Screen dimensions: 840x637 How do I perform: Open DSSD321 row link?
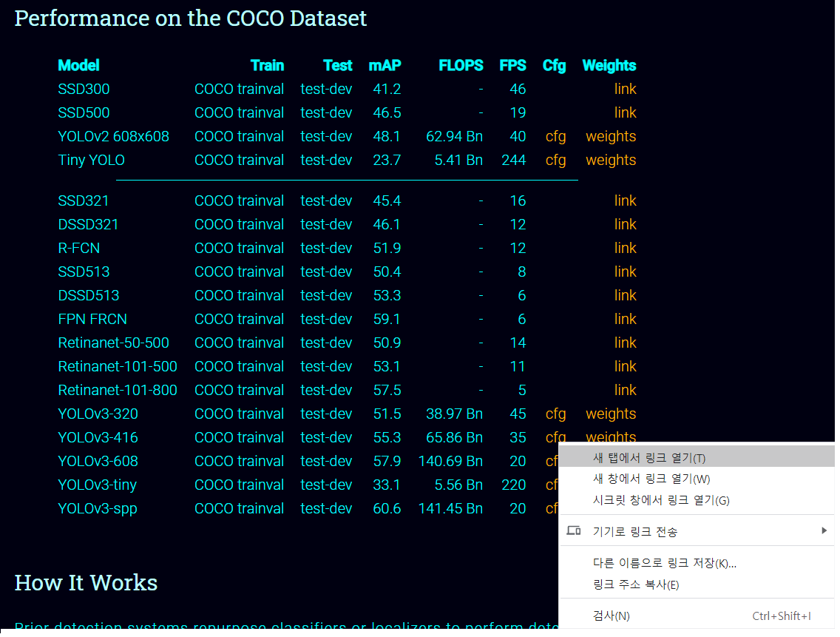coord(625,224)
